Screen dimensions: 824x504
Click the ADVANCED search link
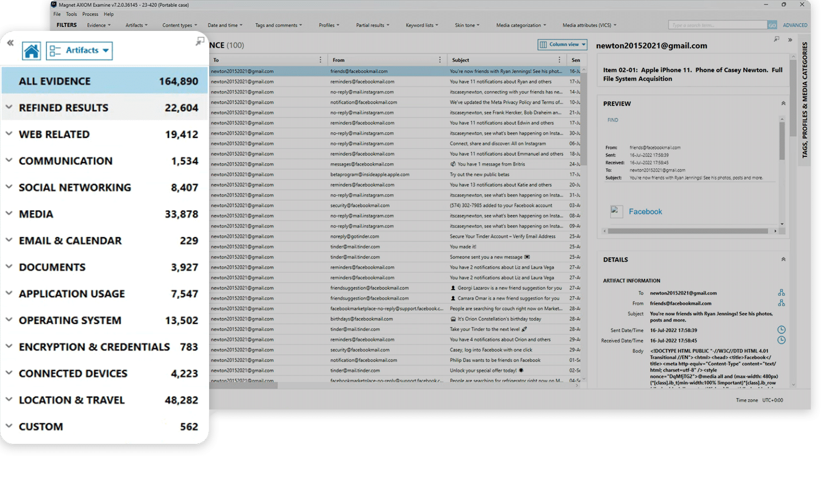[x=795, y=25]
